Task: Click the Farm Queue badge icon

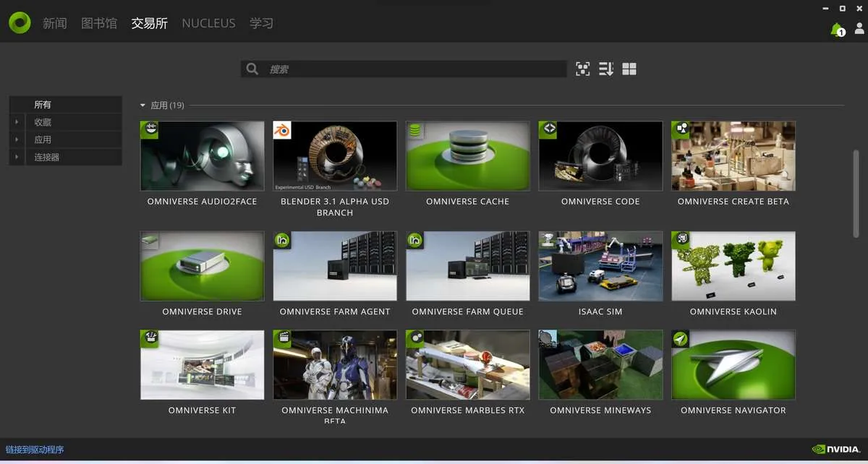Action: (415, 240)
